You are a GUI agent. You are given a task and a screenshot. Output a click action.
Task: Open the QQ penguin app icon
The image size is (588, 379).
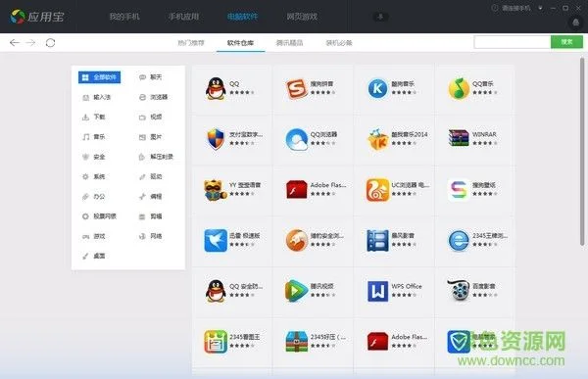tap(216, 88)
